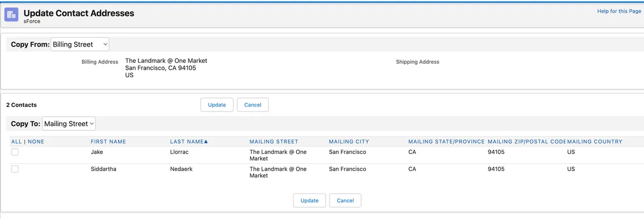Click the sForce subtitle text
644x219 pixels.
[x=32, y=21]
